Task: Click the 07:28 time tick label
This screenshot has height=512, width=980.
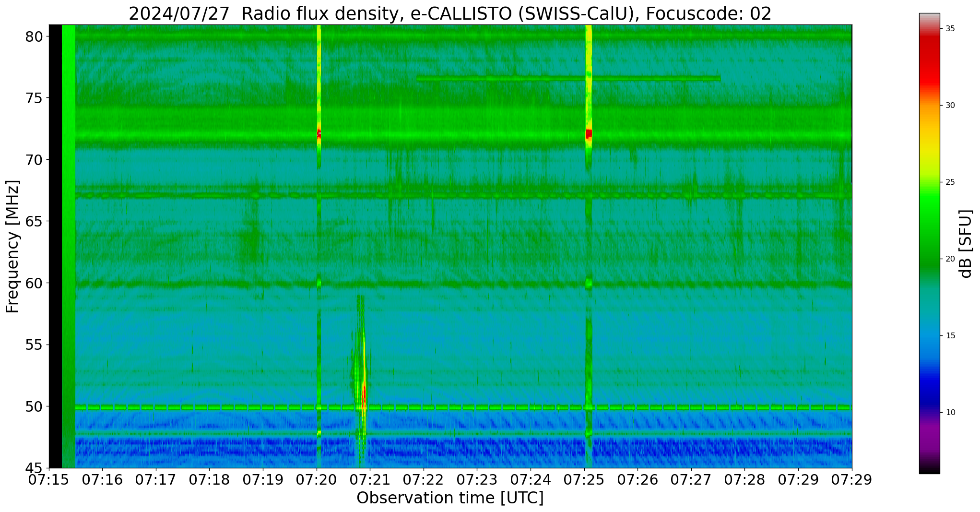Action: point(744,480)
